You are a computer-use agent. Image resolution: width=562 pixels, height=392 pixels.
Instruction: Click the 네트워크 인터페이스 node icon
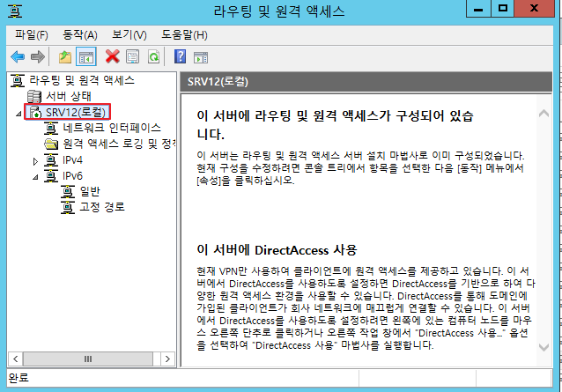point(51,128)
